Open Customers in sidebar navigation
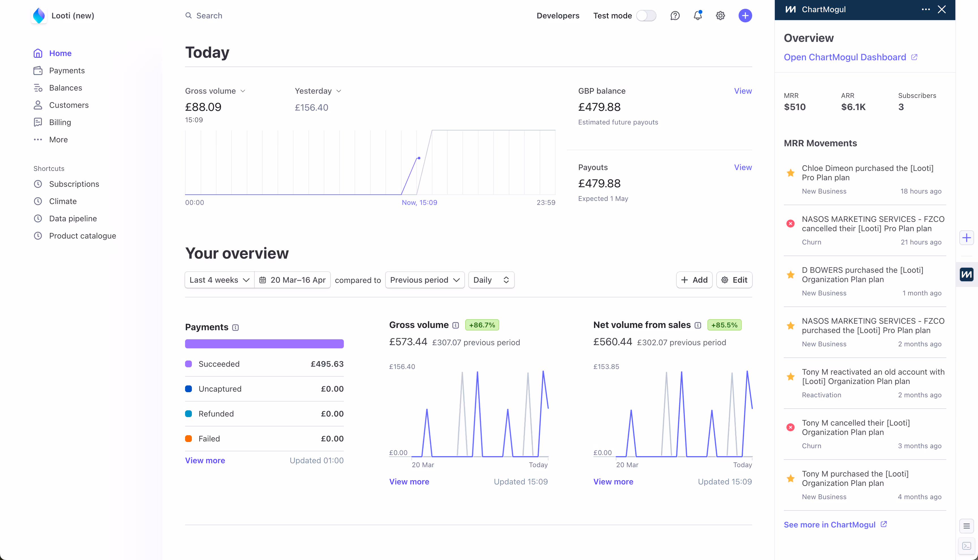This screenshot has width=978, height=560. pos(68,105)
